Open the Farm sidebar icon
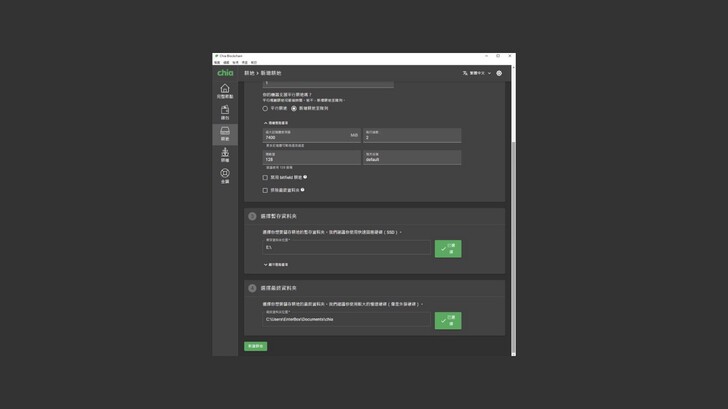The height and width of the screenshot is (409, 728). [x=225, y=154]
